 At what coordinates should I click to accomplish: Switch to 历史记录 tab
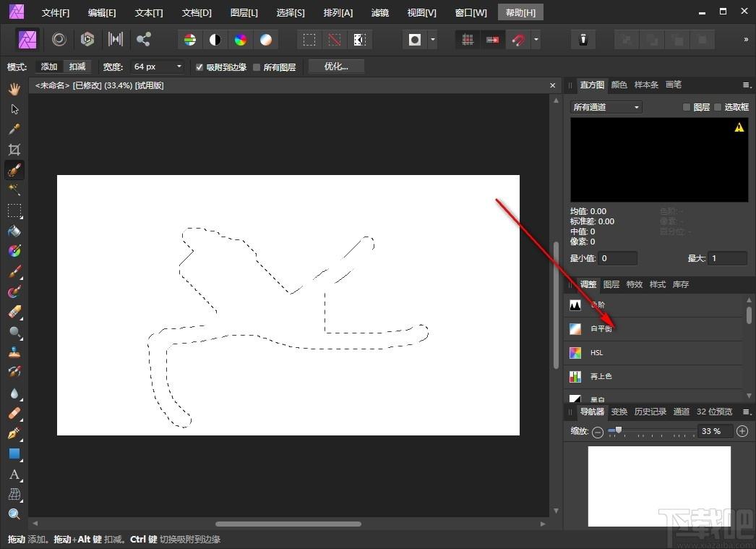point(650,412)
